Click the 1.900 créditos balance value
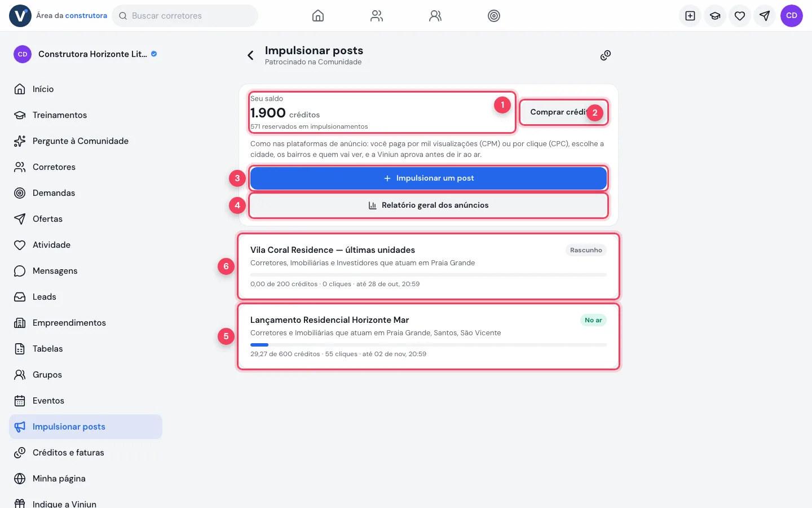Viewport: 812px width, 508px height. pos(285,113)
